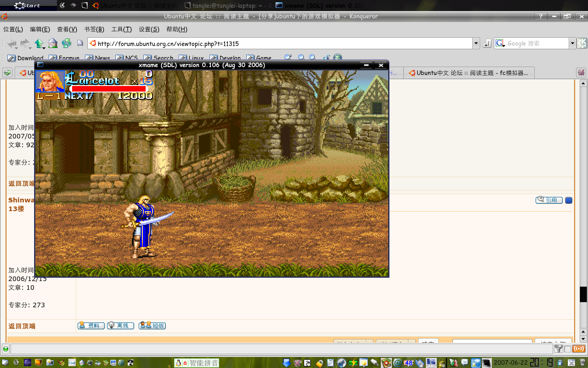Click the filter funnel icon in the status bar
Viewport: 588px width, 368px height.
559,349
